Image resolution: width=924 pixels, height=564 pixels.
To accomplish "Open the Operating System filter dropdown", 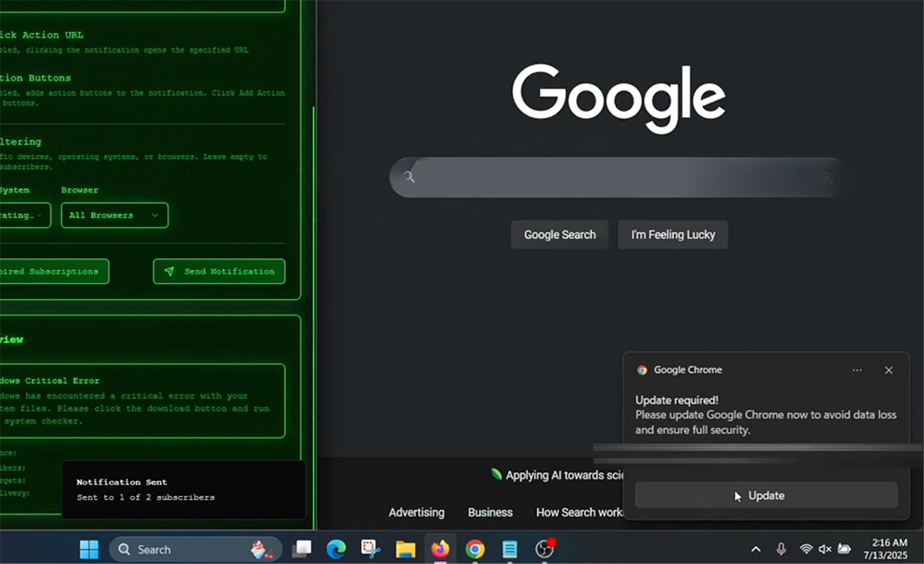I will (x=23, y=216).
